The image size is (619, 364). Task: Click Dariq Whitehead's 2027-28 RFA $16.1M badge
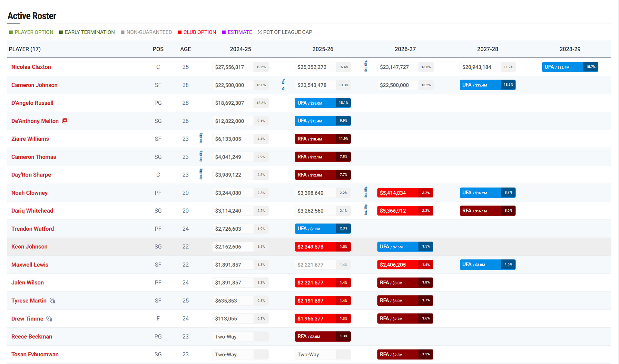pos(487,211)
